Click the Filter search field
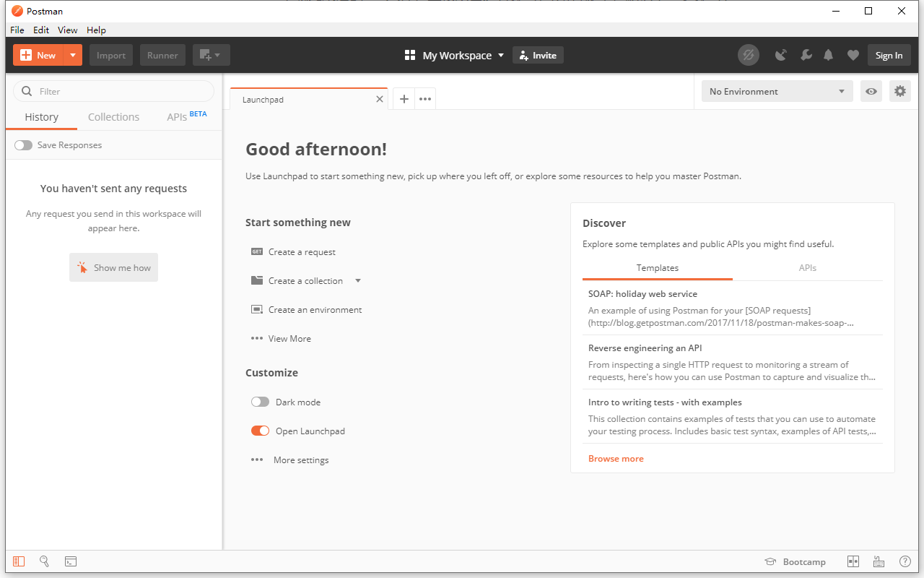This screenshot has width=924, height=578. pyautogui.click(x=113, y=91)
